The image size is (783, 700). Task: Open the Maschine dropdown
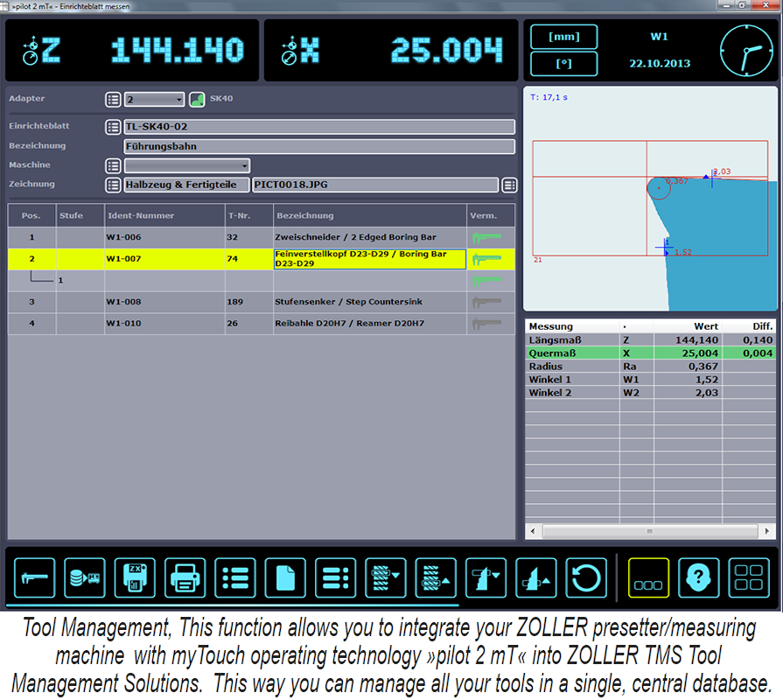(187, 165)
